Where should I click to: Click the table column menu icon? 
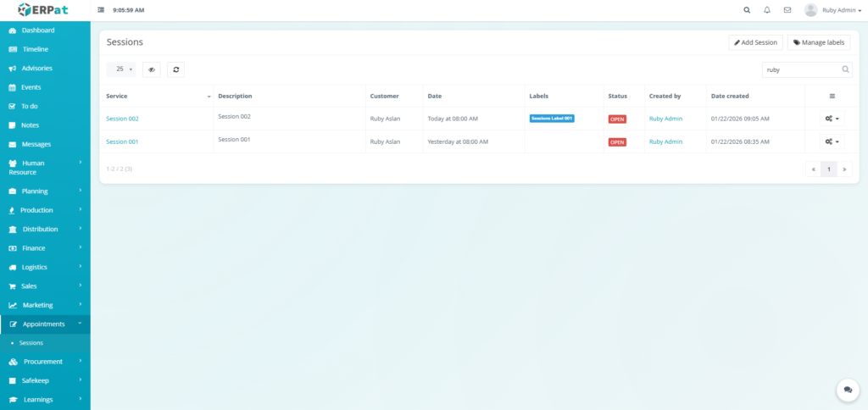coord(832,96)
